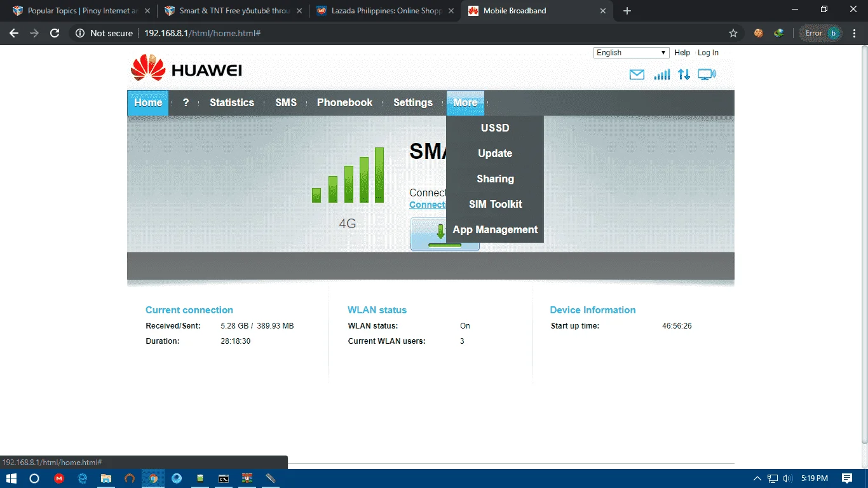Open the cookie extension icon
868x488 pixels.
(x=758, y=33)
